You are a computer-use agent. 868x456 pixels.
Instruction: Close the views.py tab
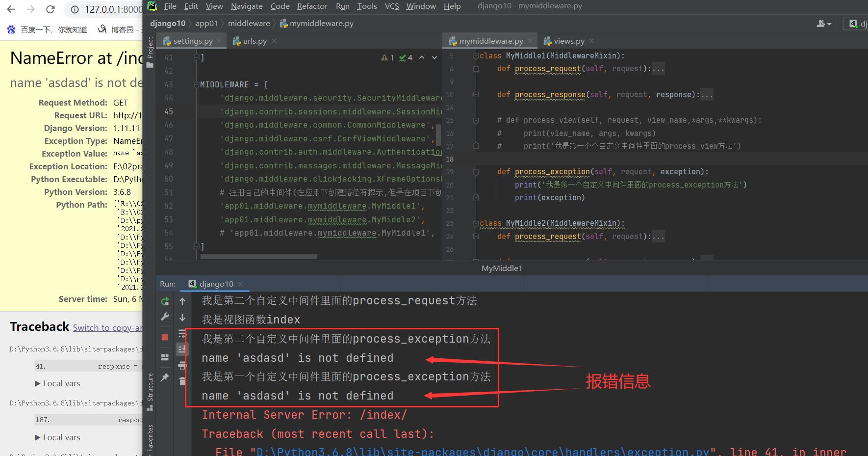[591, 41]
